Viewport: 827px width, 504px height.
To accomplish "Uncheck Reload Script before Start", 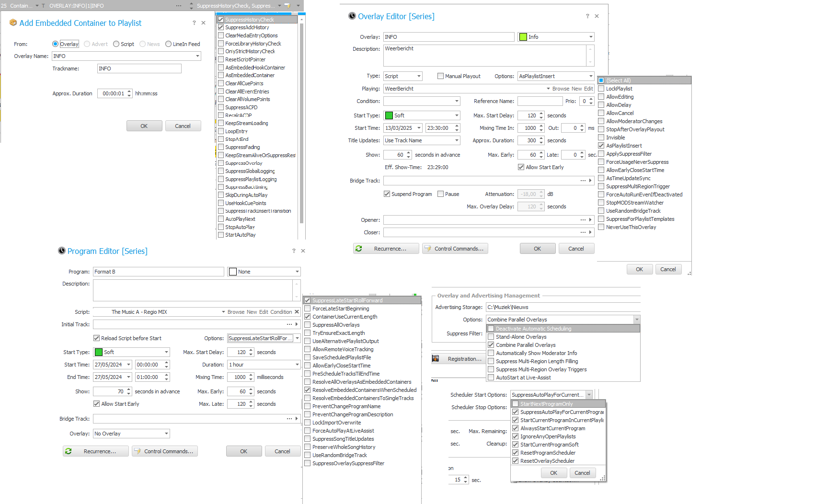I will [x=96, y=338].
